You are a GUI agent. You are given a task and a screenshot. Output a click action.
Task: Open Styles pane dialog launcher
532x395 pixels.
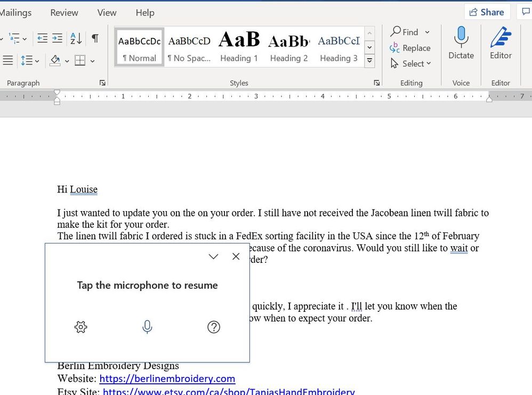(x=376, y=83)
